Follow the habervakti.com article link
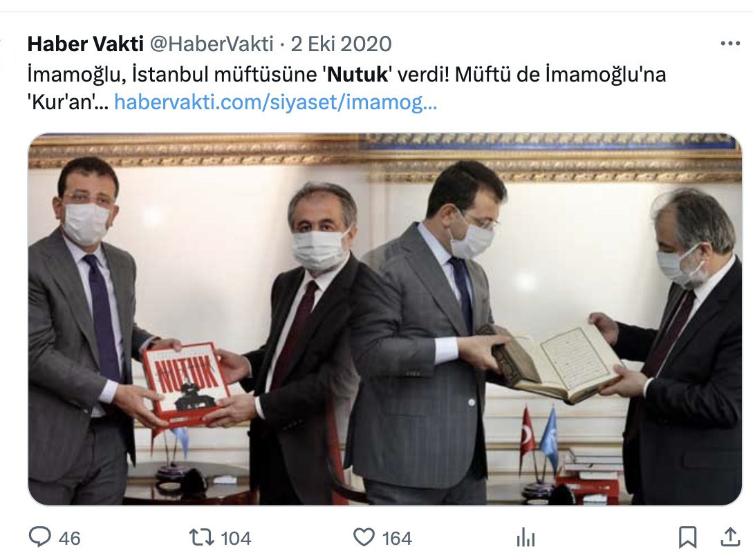753x560 pixels. [276, 102]
